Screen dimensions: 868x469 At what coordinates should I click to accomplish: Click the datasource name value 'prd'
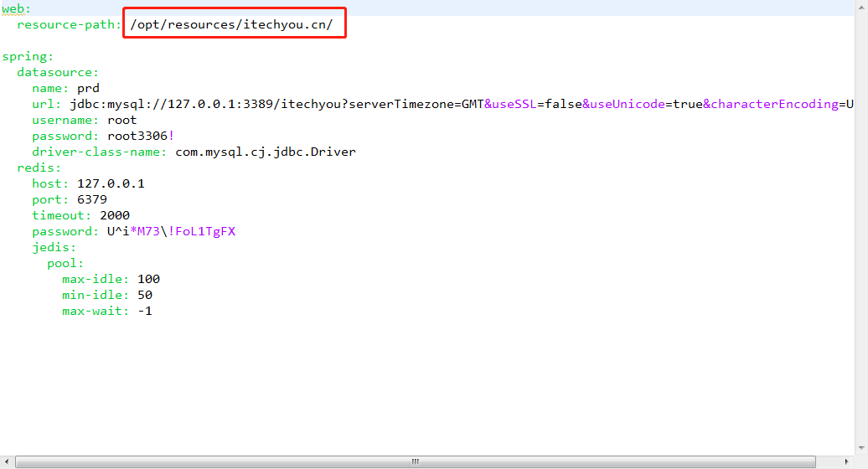coord(88,88)
